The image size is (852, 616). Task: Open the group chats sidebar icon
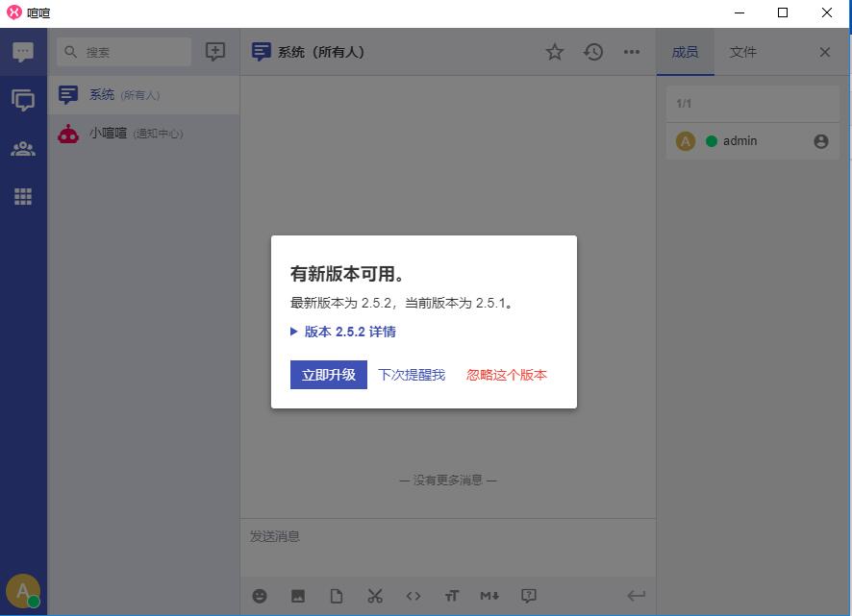click(x=23, y=100)
